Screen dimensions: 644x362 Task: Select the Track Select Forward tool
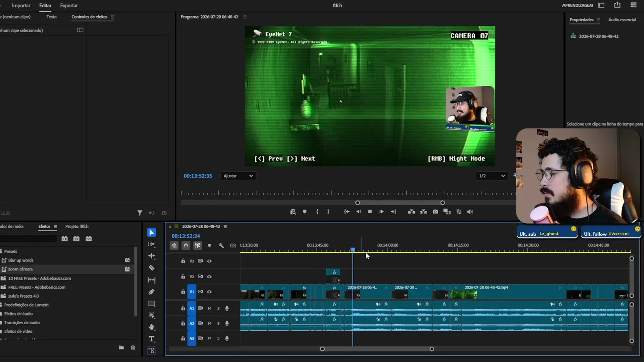(151, 244)
